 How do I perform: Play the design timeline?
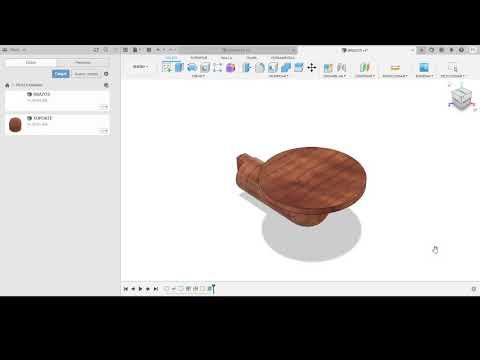click(140, 289)
